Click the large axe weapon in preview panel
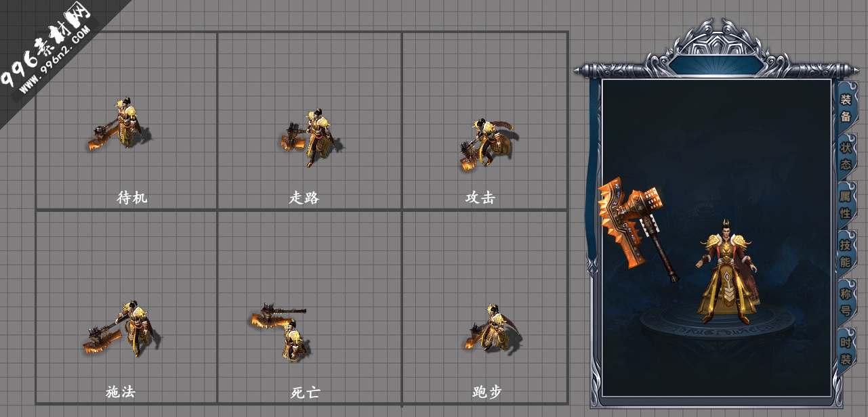Screen dimensions: 868x417 click(638, 229)
